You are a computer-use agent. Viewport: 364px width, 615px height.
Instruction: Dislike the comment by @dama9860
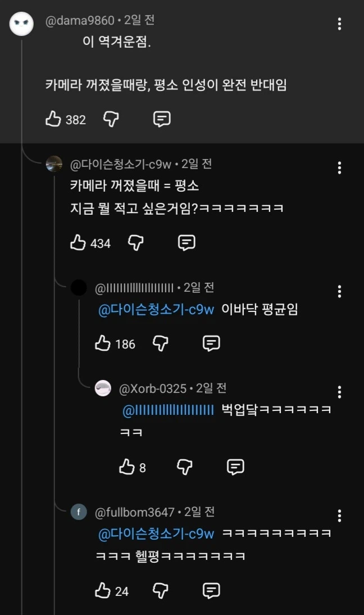click(110, 119)
